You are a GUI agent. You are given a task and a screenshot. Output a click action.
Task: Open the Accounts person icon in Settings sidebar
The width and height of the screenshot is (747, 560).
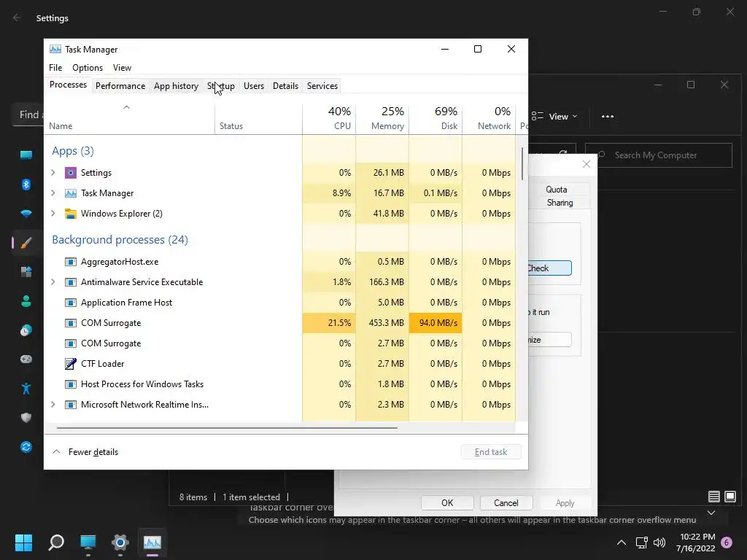tap(26, 301)
